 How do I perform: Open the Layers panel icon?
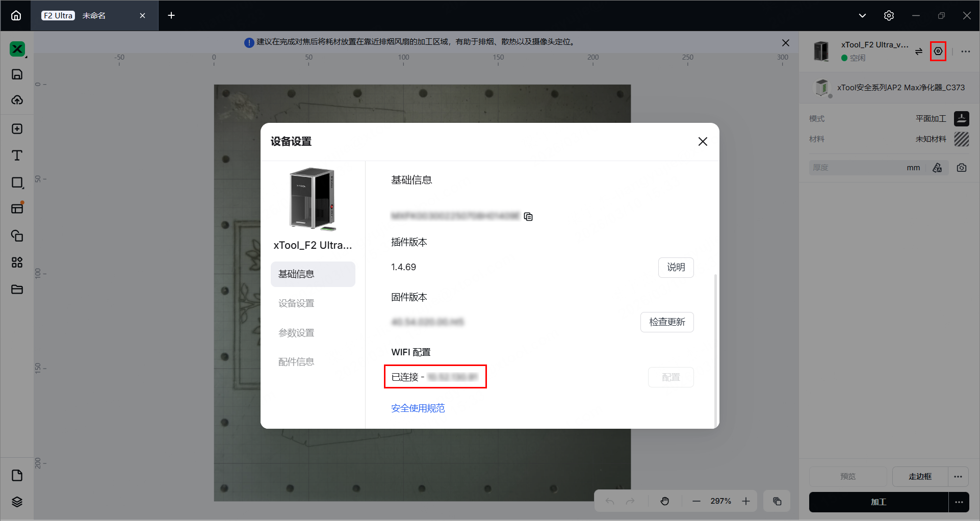[17, 502]
